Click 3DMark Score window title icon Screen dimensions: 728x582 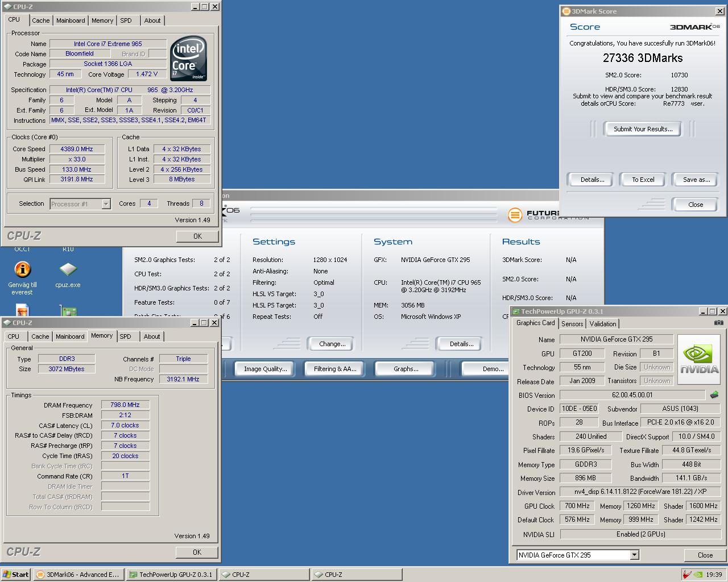click(566, 11)
